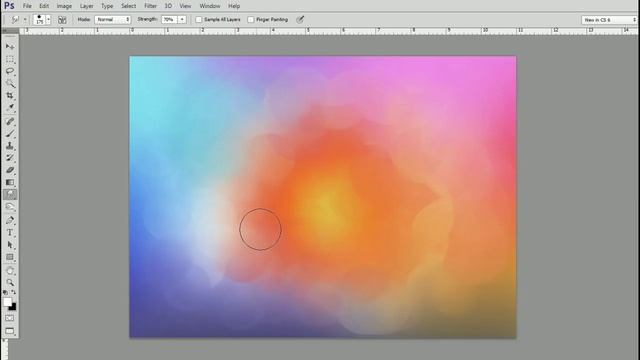Open the File menu

[27, 6]
